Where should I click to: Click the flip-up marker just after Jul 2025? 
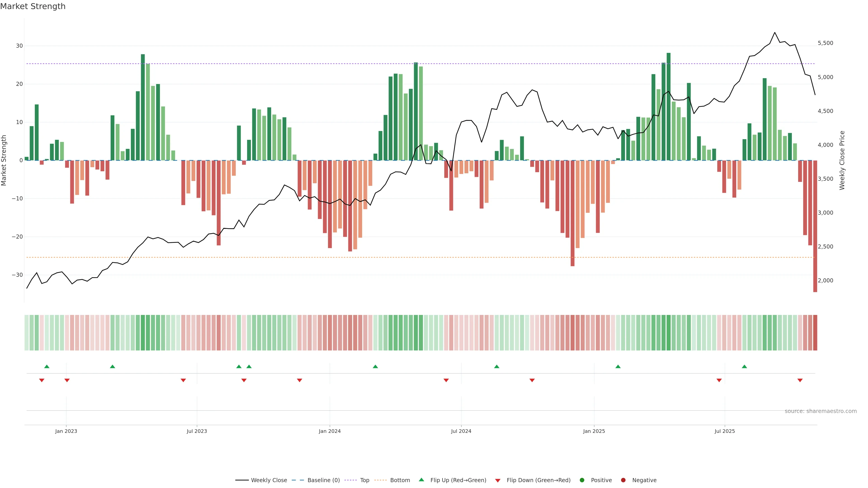click(744, 366)
